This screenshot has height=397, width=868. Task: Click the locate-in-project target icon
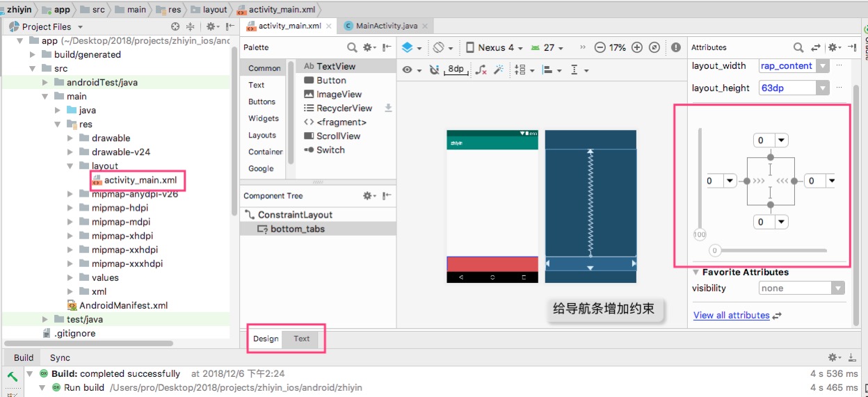point(175,26)
